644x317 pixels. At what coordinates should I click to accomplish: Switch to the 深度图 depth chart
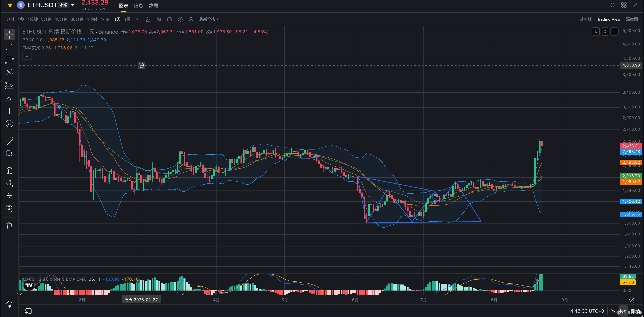pyautogui.click(x=632, y=19)
